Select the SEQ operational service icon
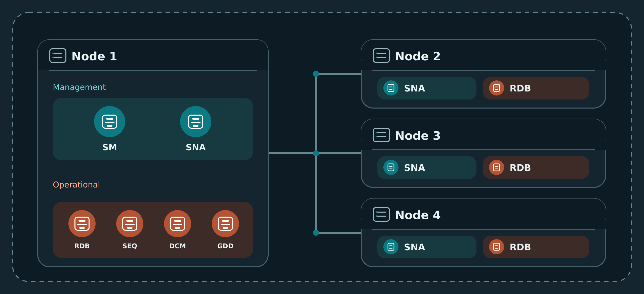Image resolution: width=644 pixels, height=294 pixels. click(x=130, y=224)
